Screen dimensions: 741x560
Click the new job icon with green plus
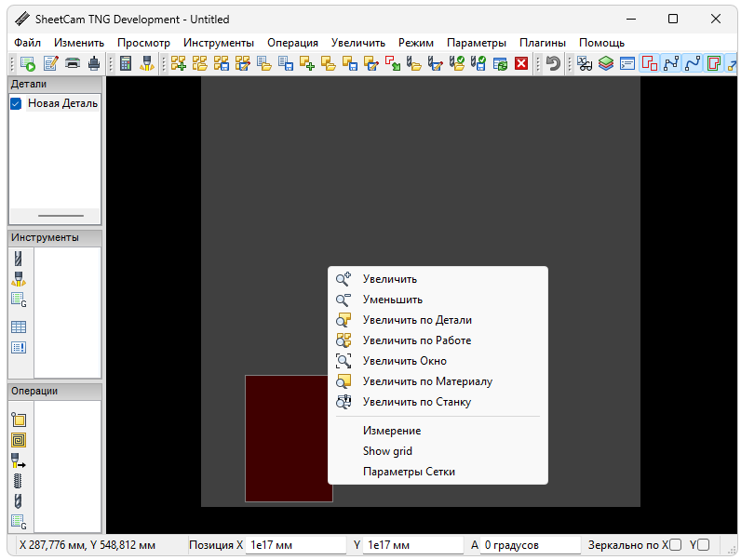[178, 63]
